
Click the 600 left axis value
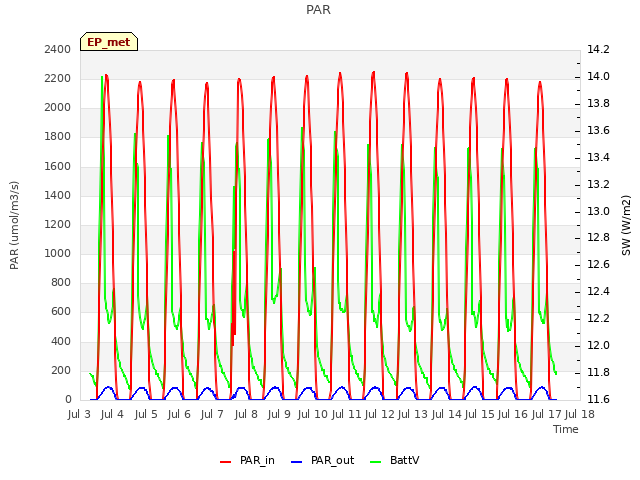coord(61,312)
